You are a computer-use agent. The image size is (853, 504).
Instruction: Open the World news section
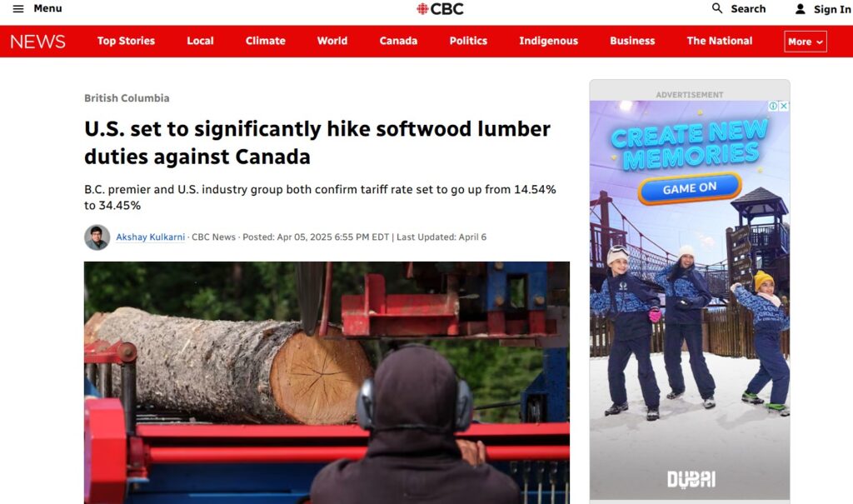coord(332,41)
